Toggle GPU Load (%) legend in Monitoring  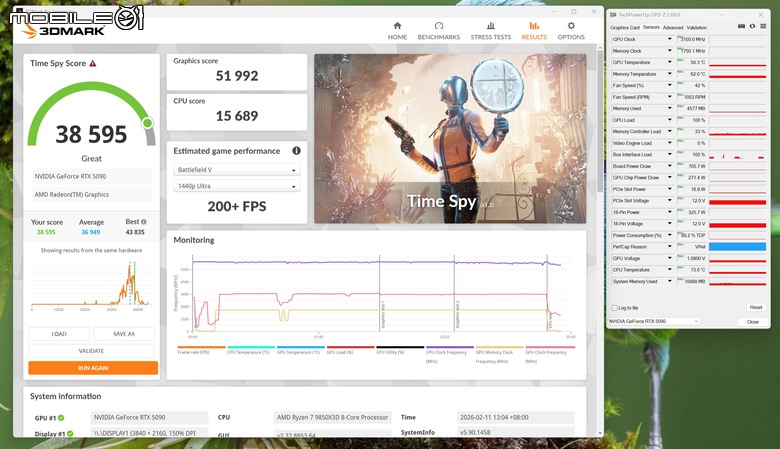[350, 350]
